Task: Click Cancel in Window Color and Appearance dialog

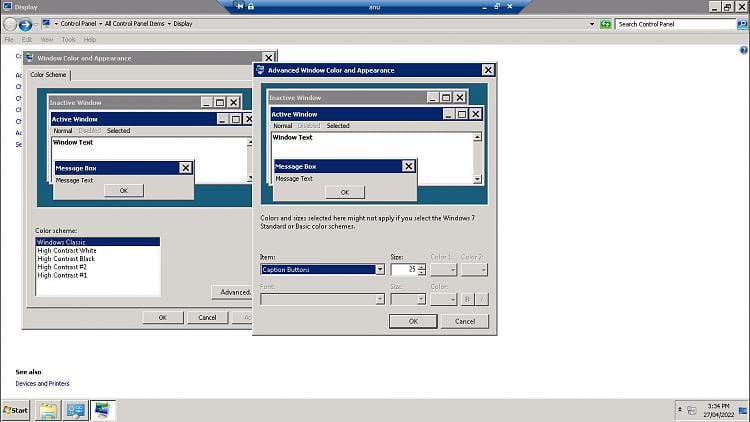Action: [207, 318]
